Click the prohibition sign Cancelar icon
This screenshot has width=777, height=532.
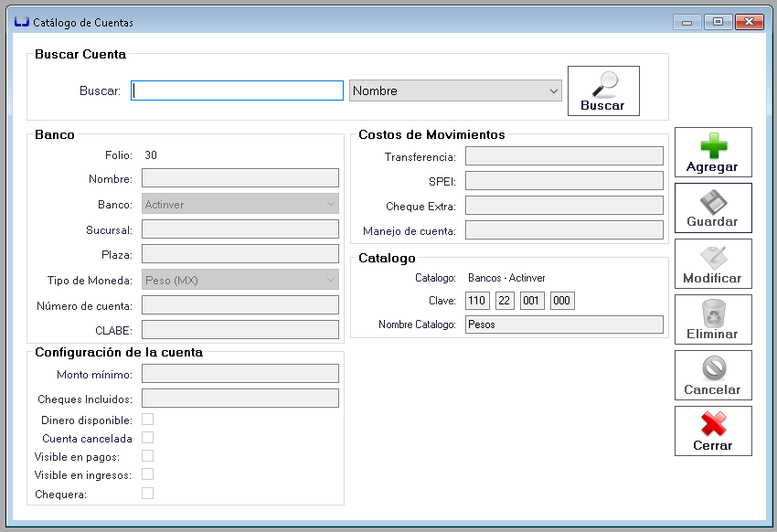tap(714, 368)
